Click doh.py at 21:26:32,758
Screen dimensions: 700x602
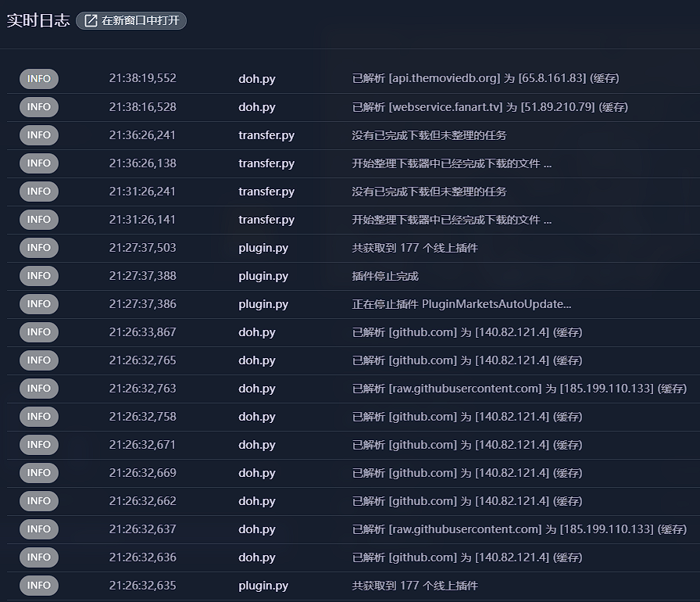[x=257, y=417]
